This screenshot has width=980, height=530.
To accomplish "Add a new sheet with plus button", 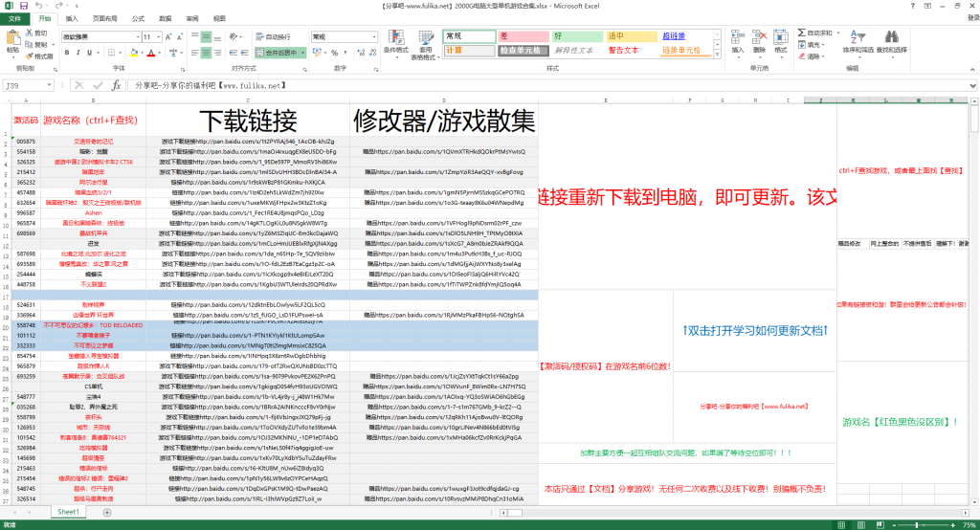I will 107,513.
